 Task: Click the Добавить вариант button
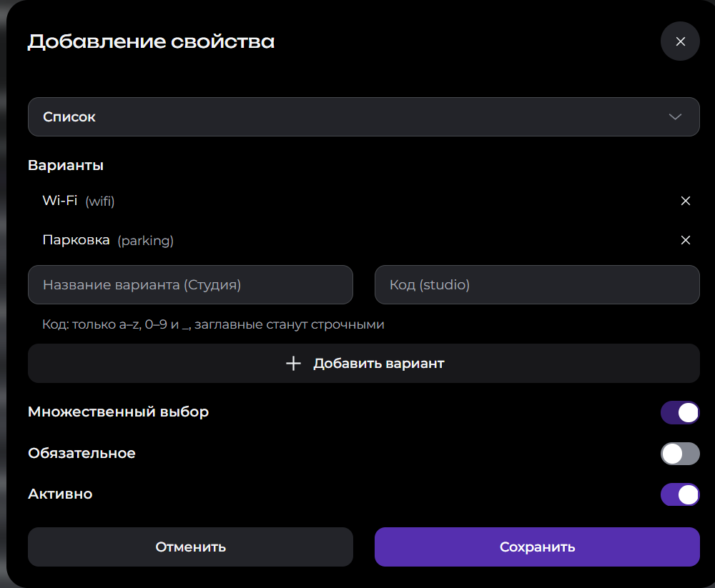(x=363, y=363)
